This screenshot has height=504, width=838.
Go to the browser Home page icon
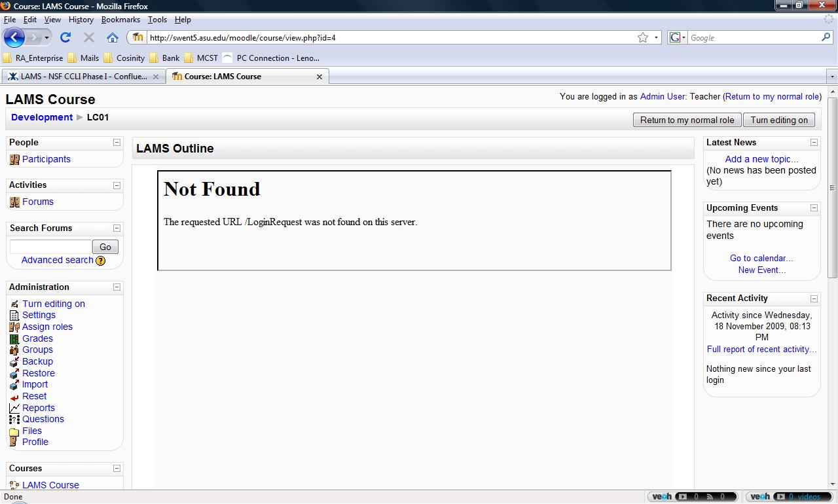(113, 37)
